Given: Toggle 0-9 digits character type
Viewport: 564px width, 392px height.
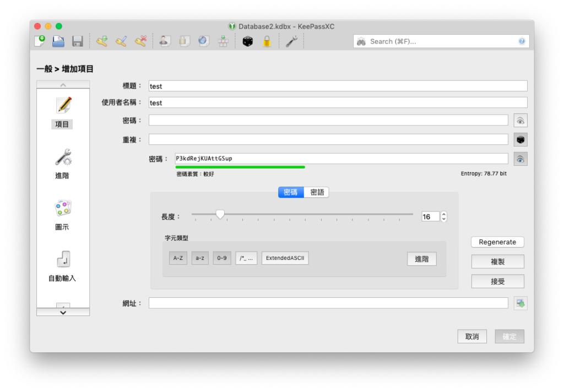Looking at the screenshot, I should coord(222,258).
